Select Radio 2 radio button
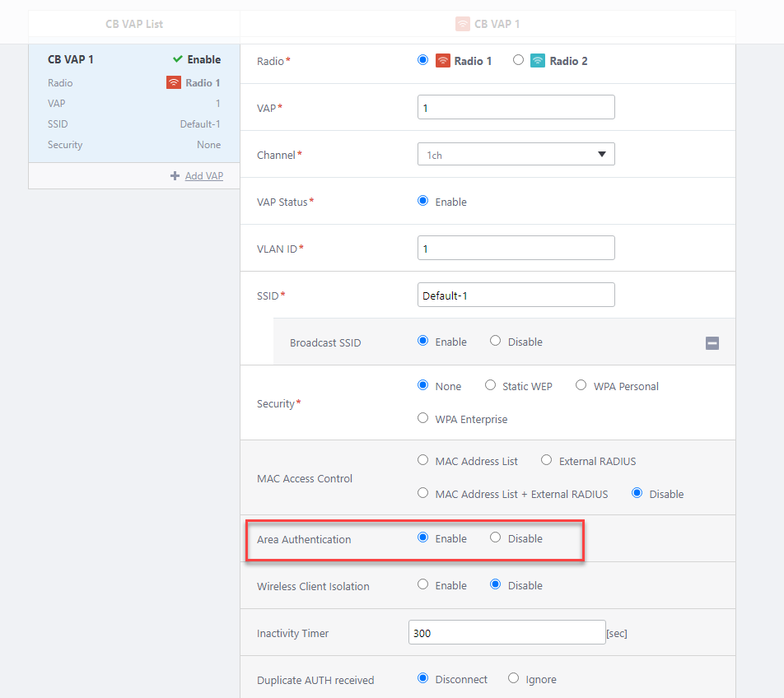 (x=518, y=60)
